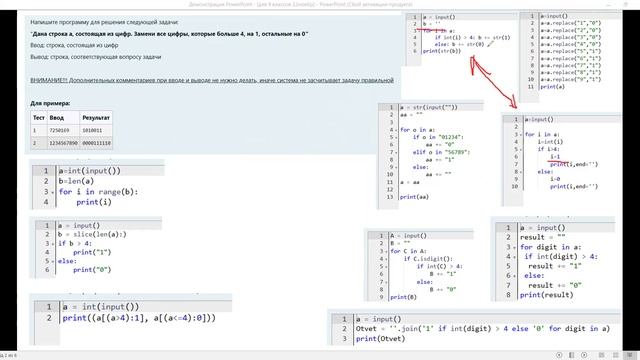Viewport: 640px width, 360px height.
Task: Click the code line 'a=int(input())'
Action: (x=90, y=171)
